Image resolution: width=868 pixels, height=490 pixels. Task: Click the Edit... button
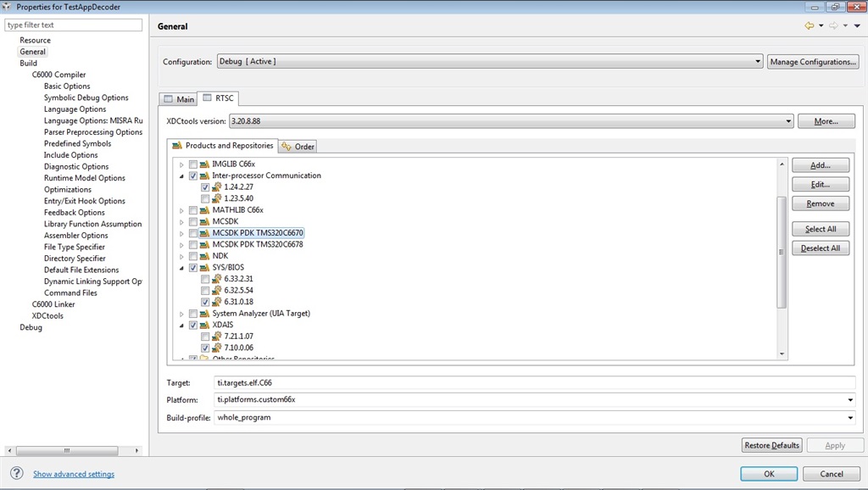pos(821,184)
